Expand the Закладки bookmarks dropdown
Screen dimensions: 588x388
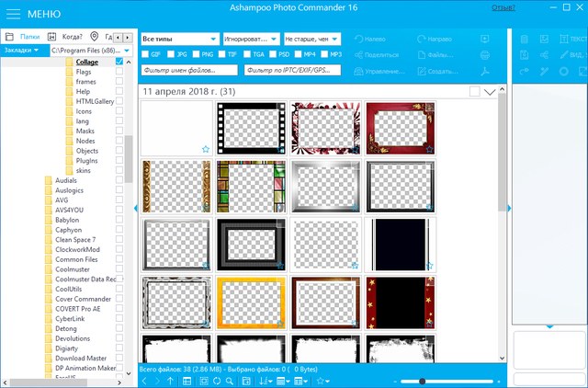[22, 50]
